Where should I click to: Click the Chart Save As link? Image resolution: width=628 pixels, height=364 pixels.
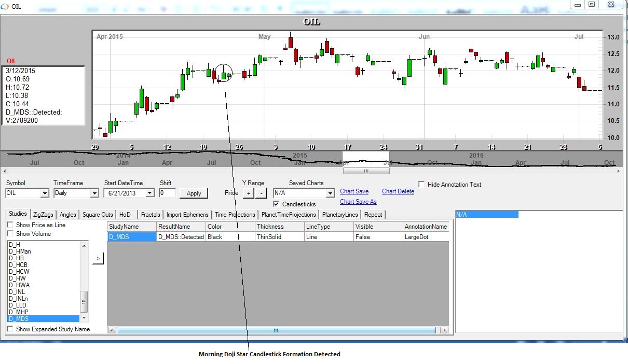(x=358, y=202)
